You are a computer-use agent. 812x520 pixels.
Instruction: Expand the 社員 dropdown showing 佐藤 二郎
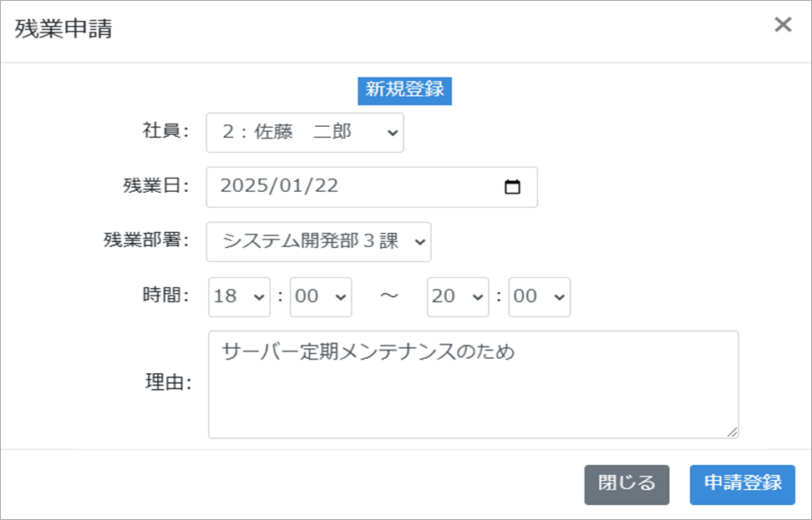click(x=305, y=133)
